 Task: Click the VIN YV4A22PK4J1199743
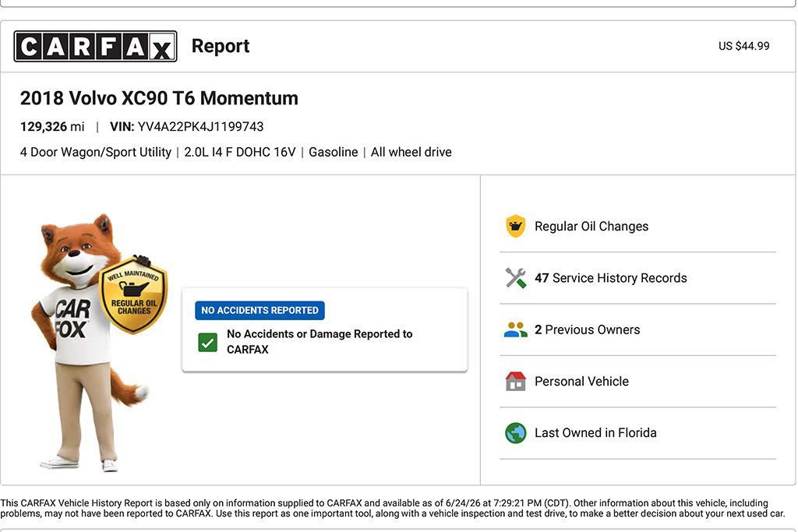pos(187,127)
